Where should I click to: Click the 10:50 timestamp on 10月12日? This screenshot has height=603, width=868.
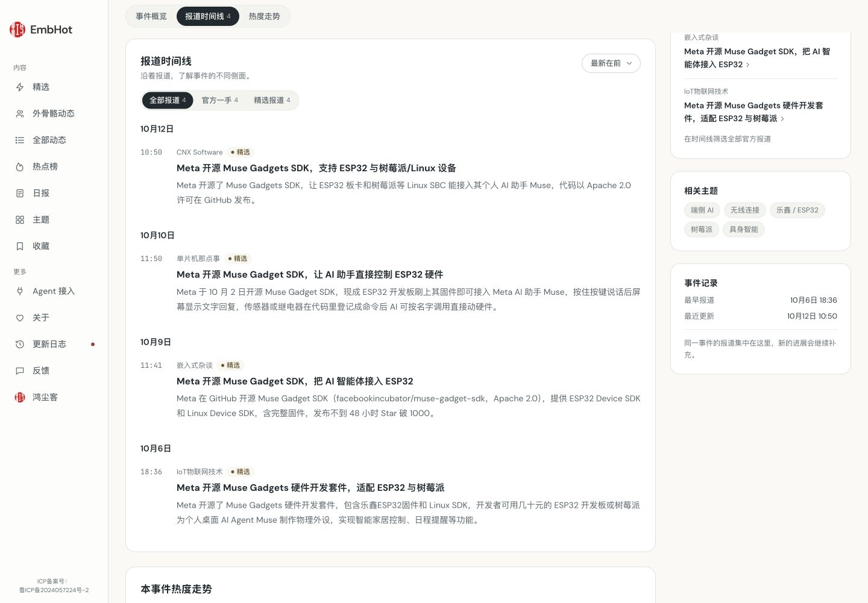coord(151,153)
